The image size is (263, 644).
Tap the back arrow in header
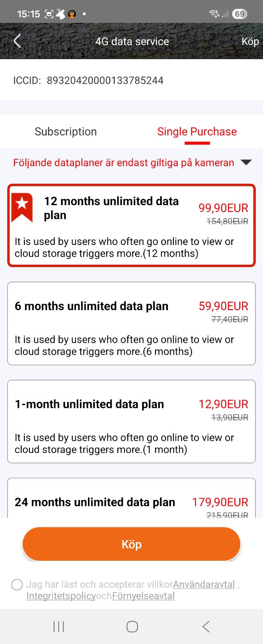pyautogui.click(x=17, y=41)
